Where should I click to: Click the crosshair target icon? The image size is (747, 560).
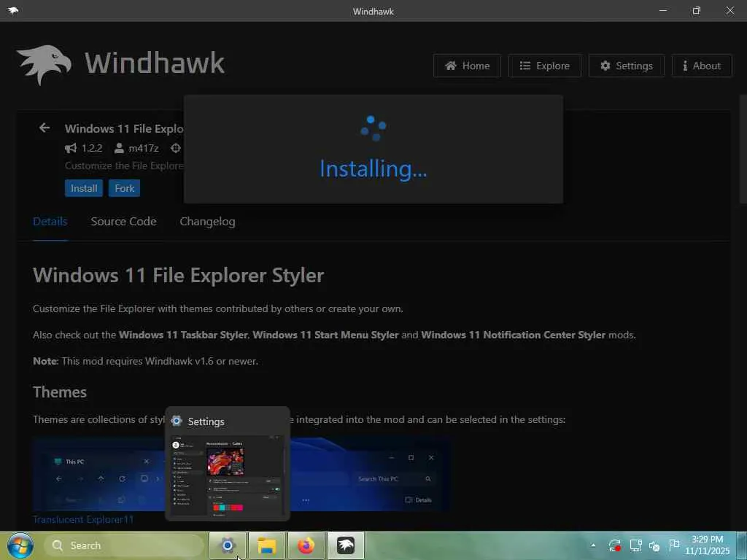[x=176, y=149]
